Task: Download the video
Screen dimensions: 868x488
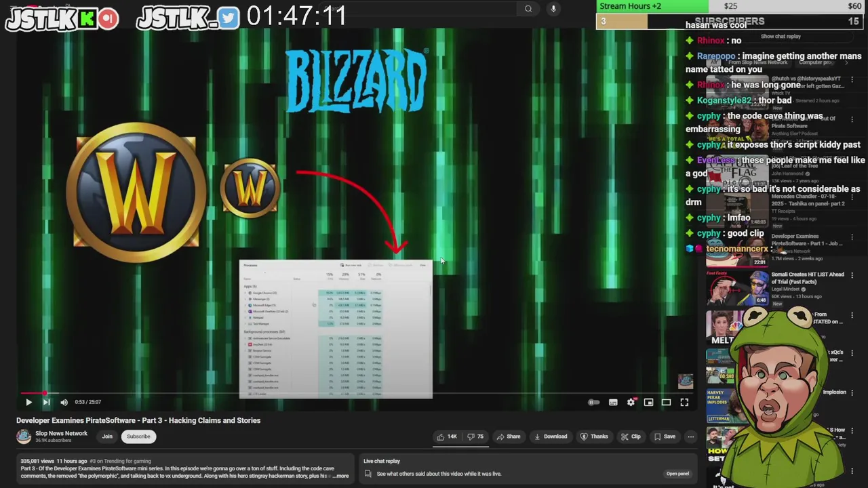Action: coord(551,436)
